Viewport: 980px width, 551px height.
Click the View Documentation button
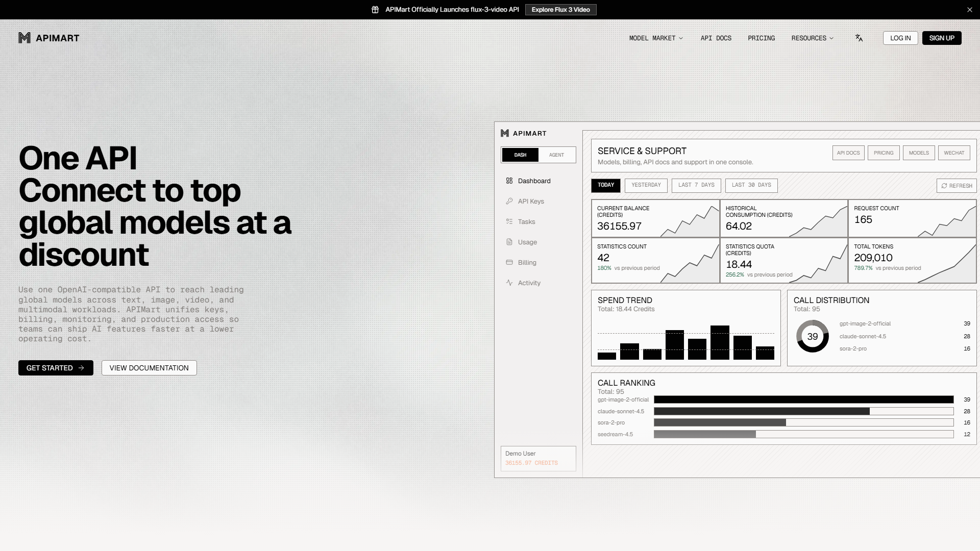point(149,368)
